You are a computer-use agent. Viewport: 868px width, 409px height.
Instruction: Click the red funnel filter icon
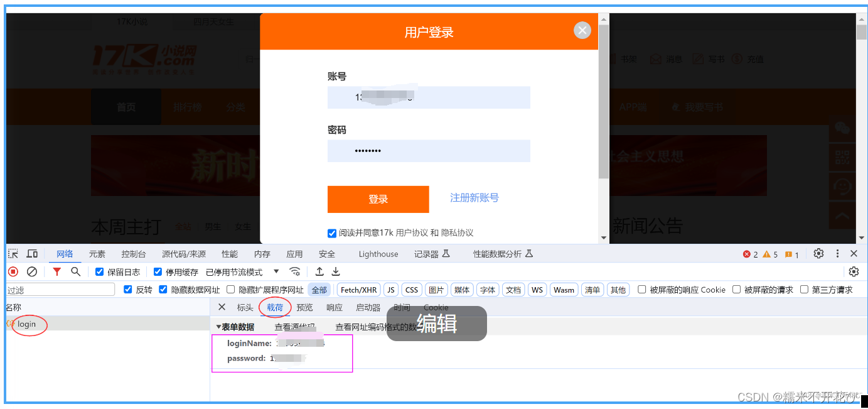(56, 271)
